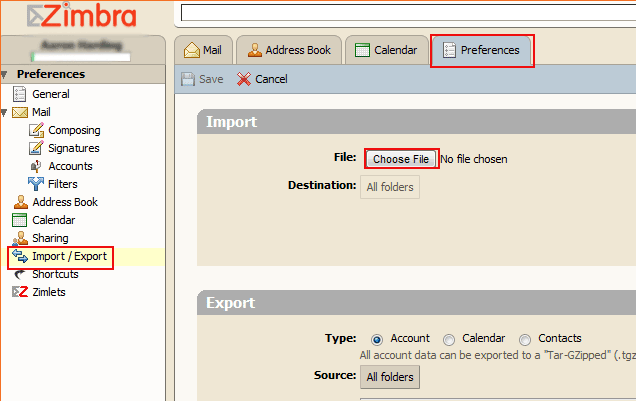This screenshot has width=636, height=401.
Task: Click the Cancel toolbar button
Action: [262, 79]
